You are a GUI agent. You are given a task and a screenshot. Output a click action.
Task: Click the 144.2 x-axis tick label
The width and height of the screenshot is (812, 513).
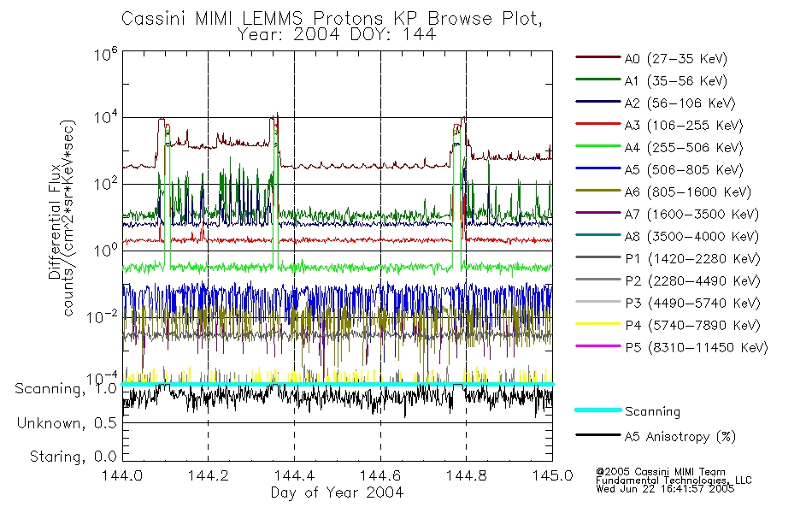tap(209, 475)
